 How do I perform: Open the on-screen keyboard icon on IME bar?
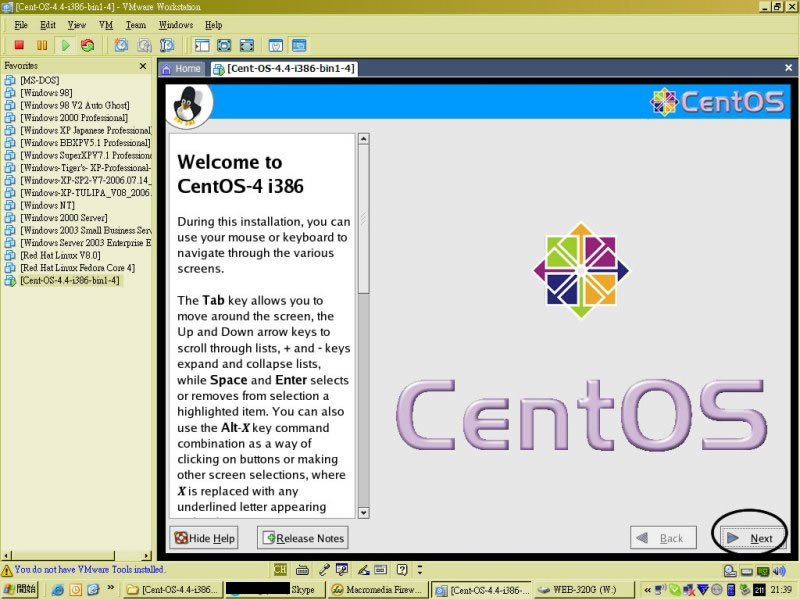coord(302,569)
